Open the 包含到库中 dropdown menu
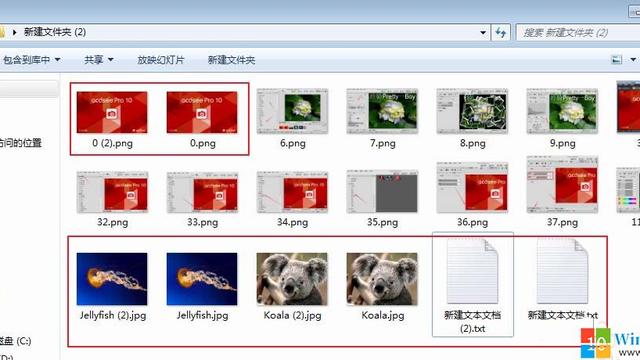Screen dimensions: 640x360 pos(31,60)
